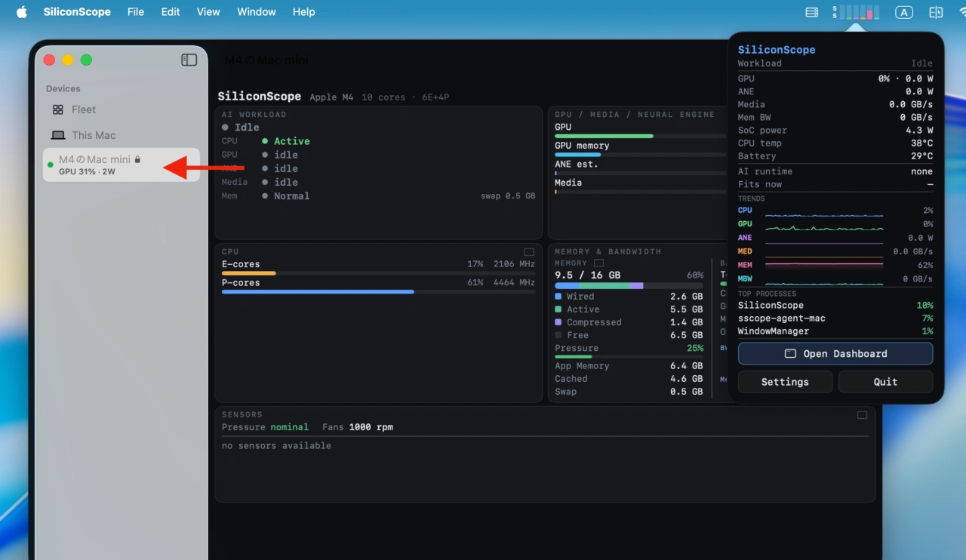Click the green status dot of M4のMac mini
Viewport: 966px width, 560px height.
[51, 165]
